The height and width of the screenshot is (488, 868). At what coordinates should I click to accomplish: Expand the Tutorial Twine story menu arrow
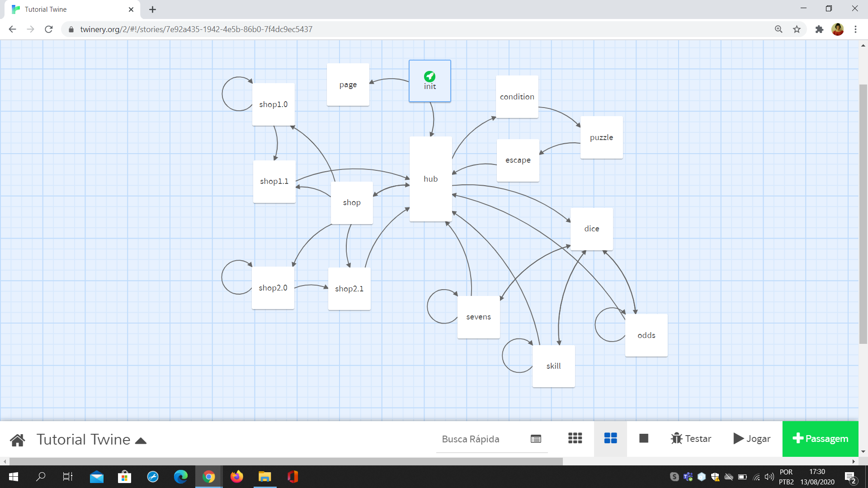click(x=141, y=440)
